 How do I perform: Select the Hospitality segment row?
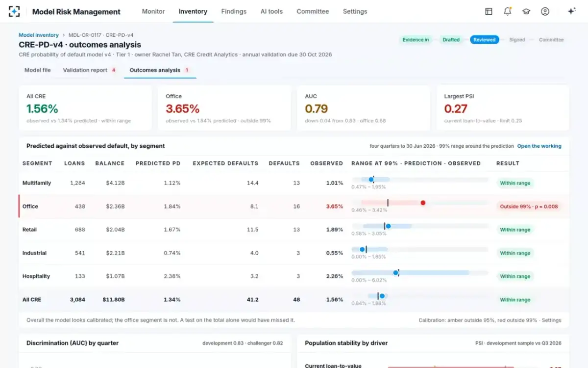[294, 276]
